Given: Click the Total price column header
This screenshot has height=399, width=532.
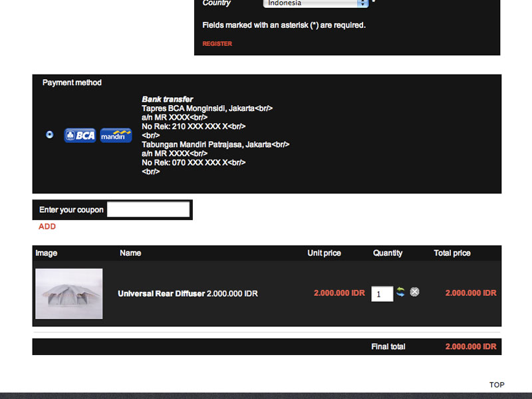Looking at the screenshot, I should coord(452,253).
